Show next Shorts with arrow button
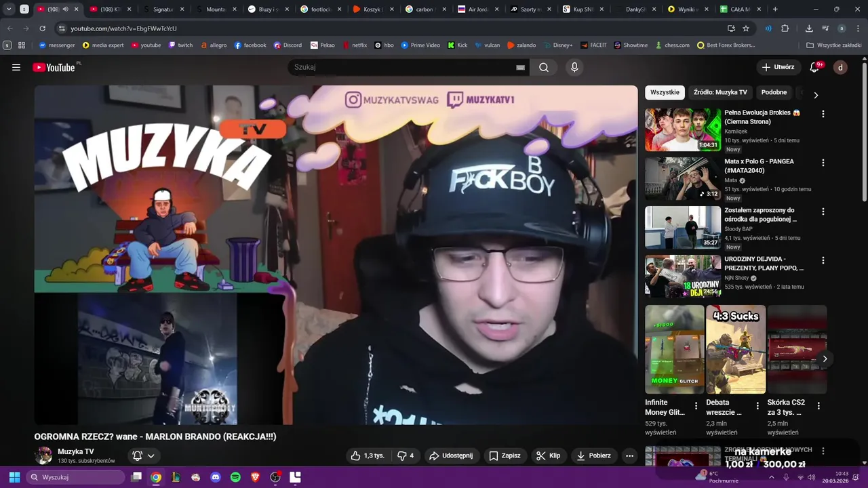The image size is (868, 488). click(825, 359)
